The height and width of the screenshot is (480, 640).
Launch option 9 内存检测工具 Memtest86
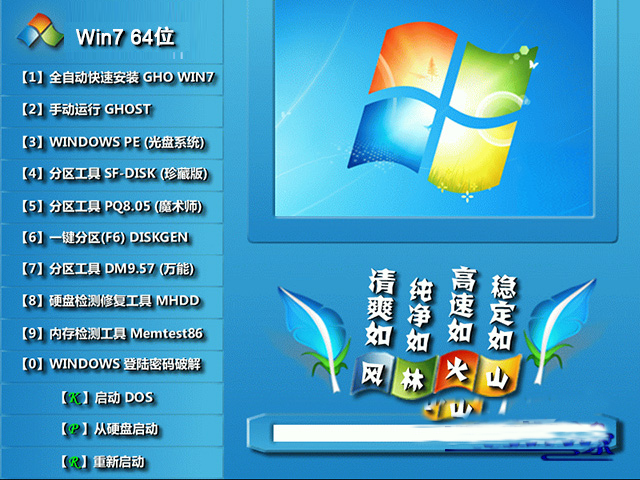pyautogui.click(x=112, y=334)
